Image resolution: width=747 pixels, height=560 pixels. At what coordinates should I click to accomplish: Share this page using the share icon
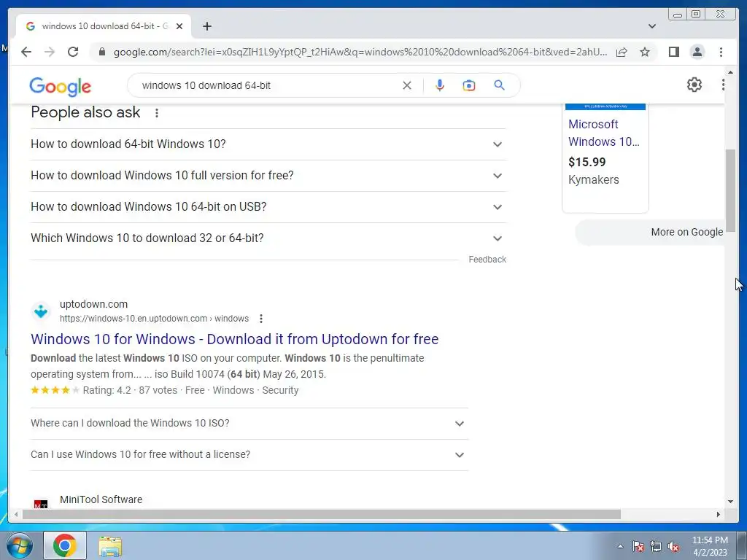click(x=622, y=52)
